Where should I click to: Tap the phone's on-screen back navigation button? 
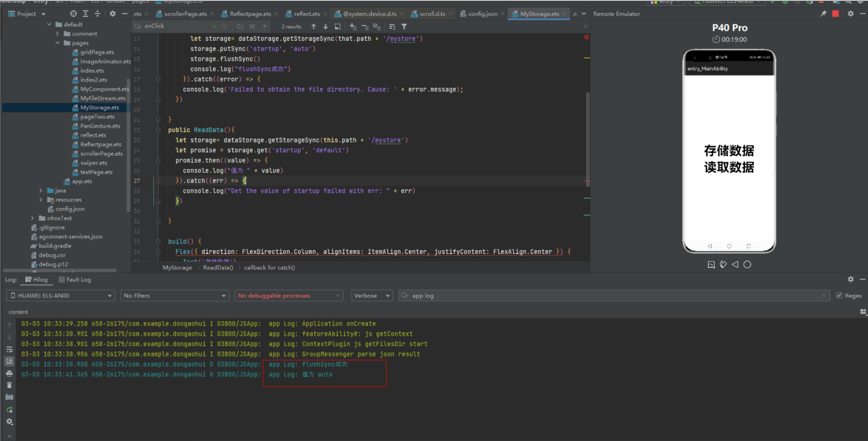pos(710,246)
